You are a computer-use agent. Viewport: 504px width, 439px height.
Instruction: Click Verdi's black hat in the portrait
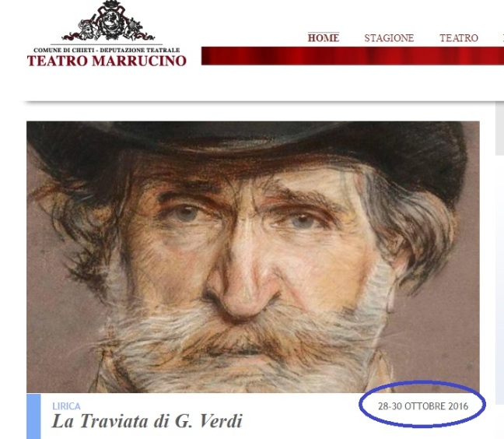click(250, 142)
